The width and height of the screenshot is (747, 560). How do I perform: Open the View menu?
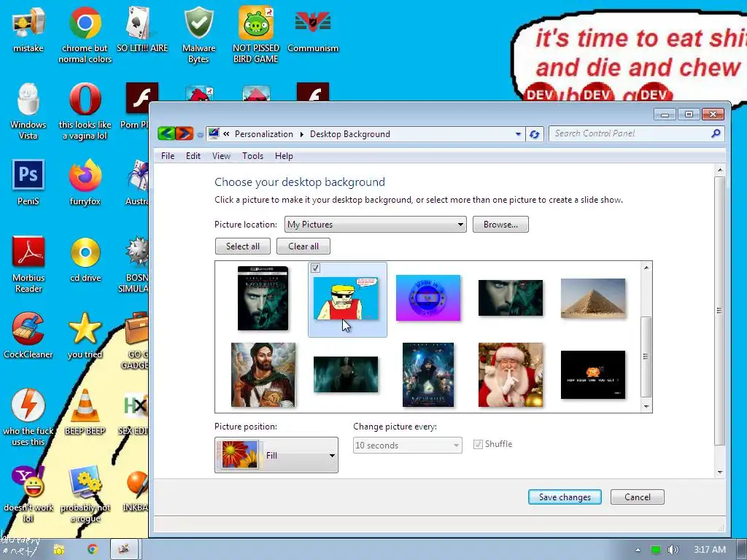click(x=221, y=156)
